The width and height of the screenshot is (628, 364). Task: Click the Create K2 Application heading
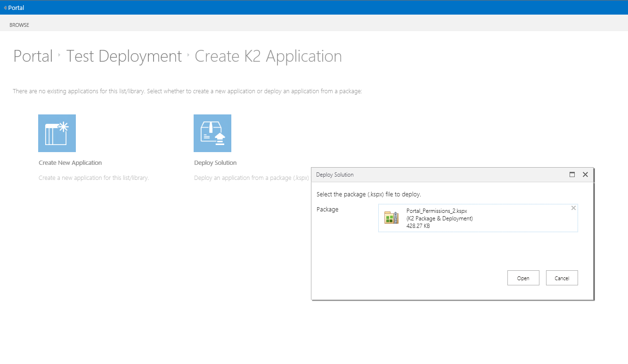[x=268, y=56]
